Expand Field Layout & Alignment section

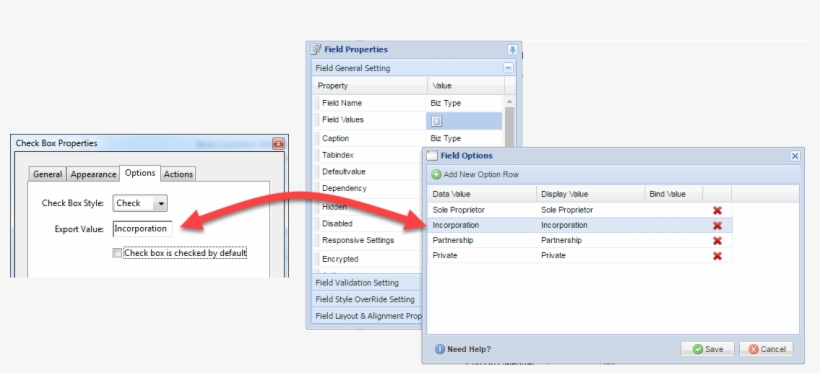366,317
